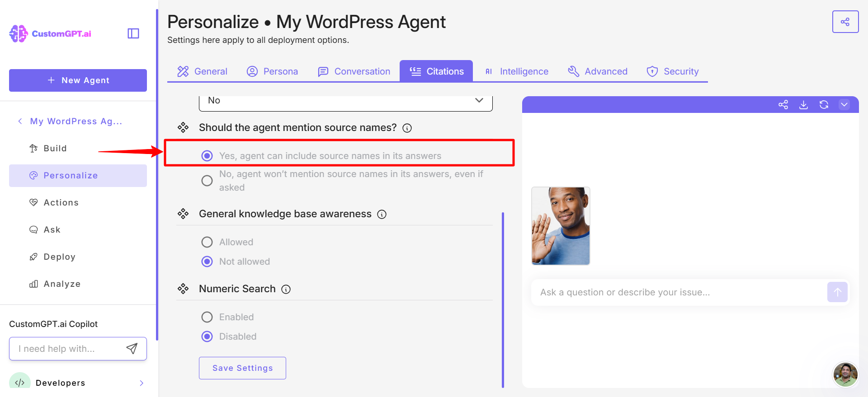Image resolution: width=868 pixels, height=397 pixels.
Task: Open the Citations tab
Action: [x=436, y=71]
